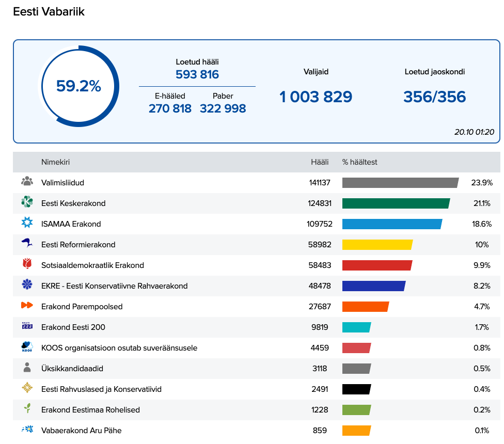Open Eesti Rahvuslased ja Konservatiivid row
Viewport: 504px width, 444px height.
tap(101, 389)
